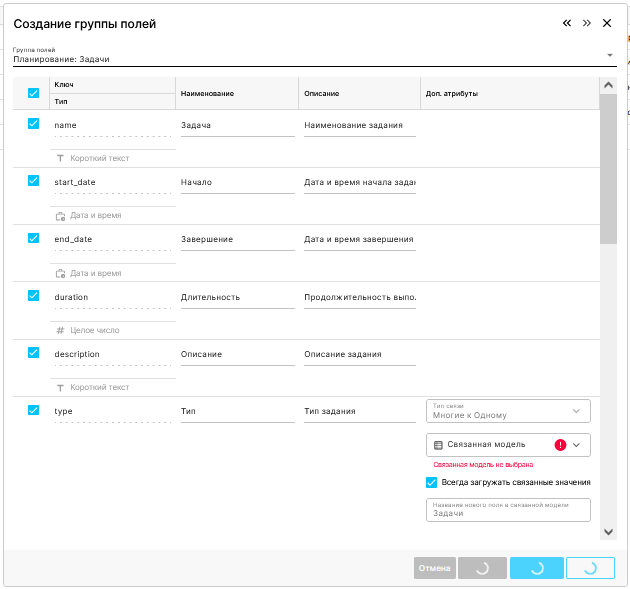Toggle the select-all checkbox in table header
The image size is (630, 589).
33,93
